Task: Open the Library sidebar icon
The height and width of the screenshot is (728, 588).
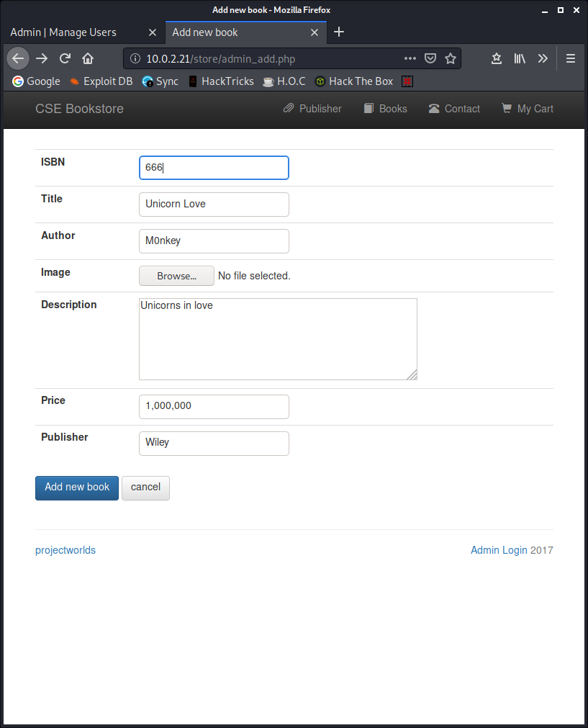Action: [x=520, y=58]
